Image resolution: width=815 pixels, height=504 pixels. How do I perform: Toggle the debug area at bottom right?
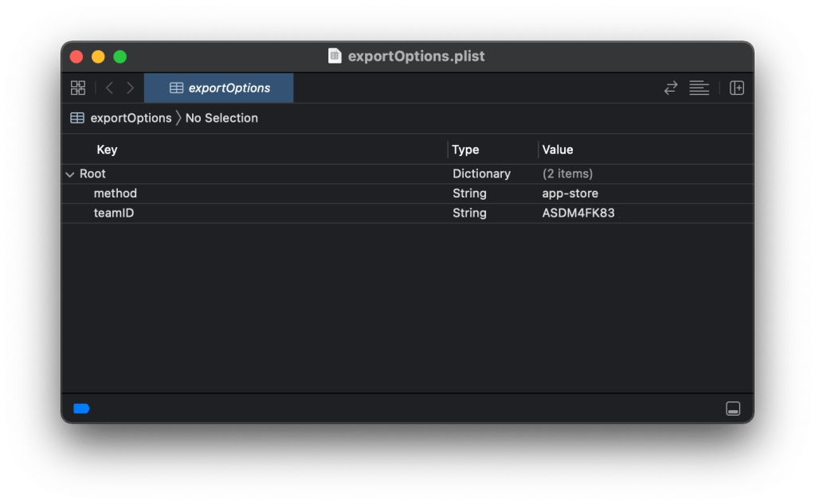[x=733, y=408]
